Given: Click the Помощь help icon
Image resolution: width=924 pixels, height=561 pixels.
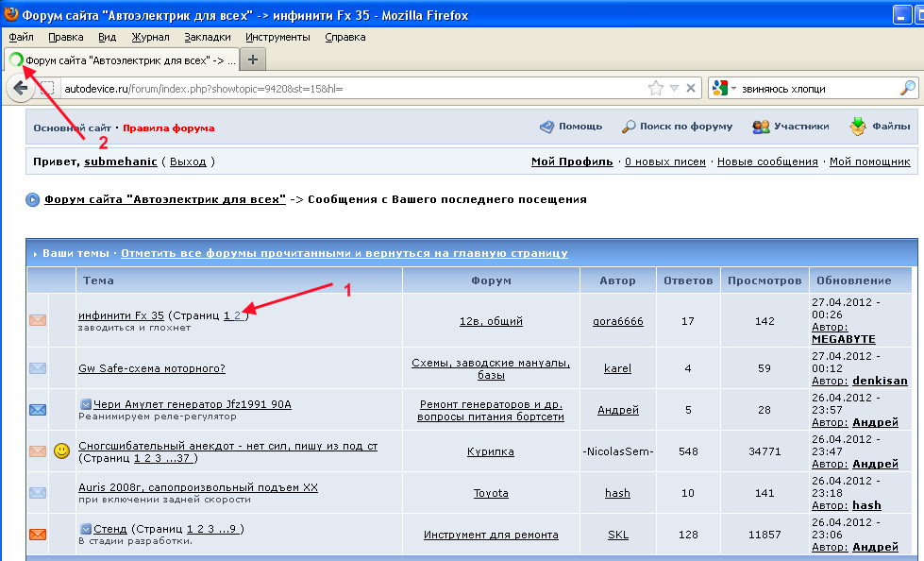Looking at the screenshot, I should coord(546,127).
